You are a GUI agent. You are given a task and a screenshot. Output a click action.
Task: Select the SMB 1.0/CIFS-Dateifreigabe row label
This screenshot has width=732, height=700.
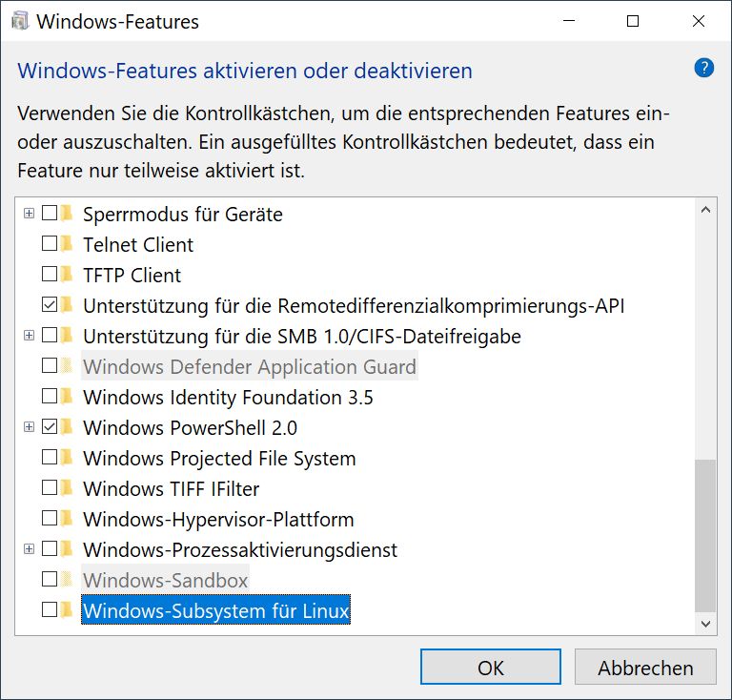[x=301, y=337]
